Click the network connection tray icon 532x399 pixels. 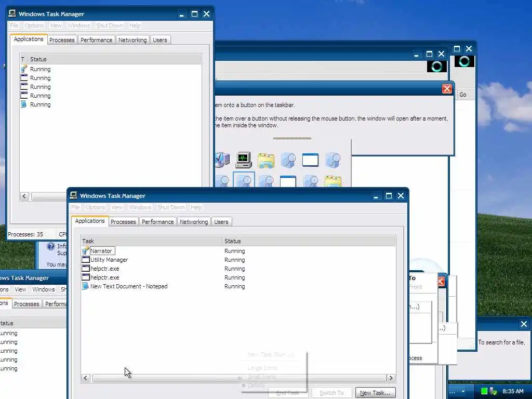[494, 391]
